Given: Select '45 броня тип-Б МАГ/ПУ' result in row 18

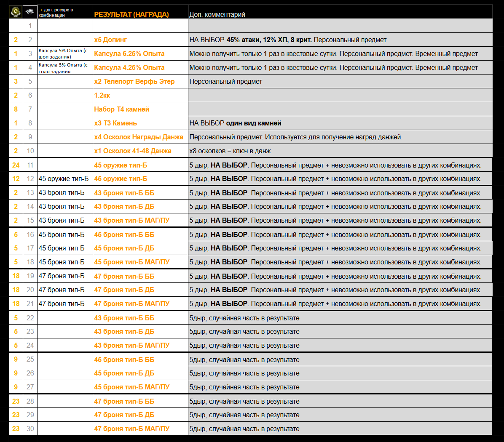Looking at the screenshot, I should tap(131, 262).
